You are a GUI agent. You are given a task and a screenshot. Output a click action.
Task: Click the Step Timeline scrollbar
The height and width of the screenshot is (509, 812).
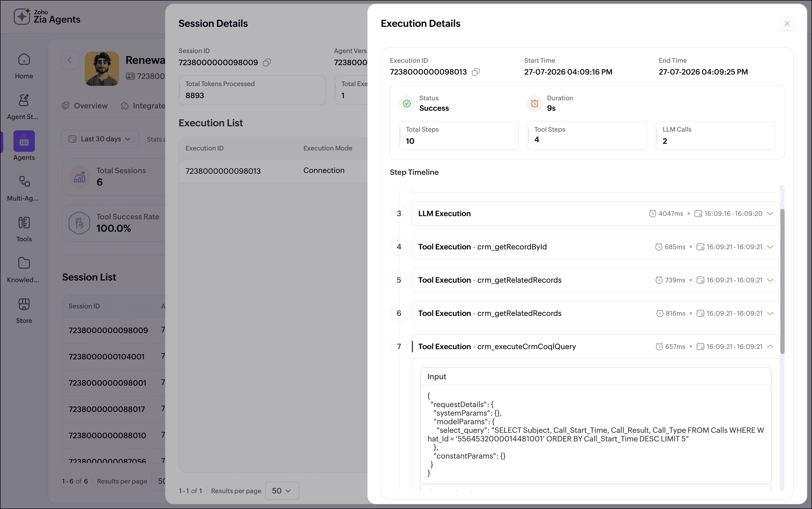783,281
